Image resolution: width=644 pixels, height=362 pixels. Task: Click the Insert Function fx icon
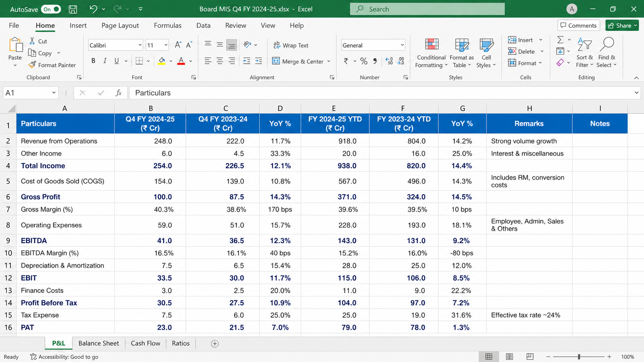pyautogui.click(x=119, y=93)
